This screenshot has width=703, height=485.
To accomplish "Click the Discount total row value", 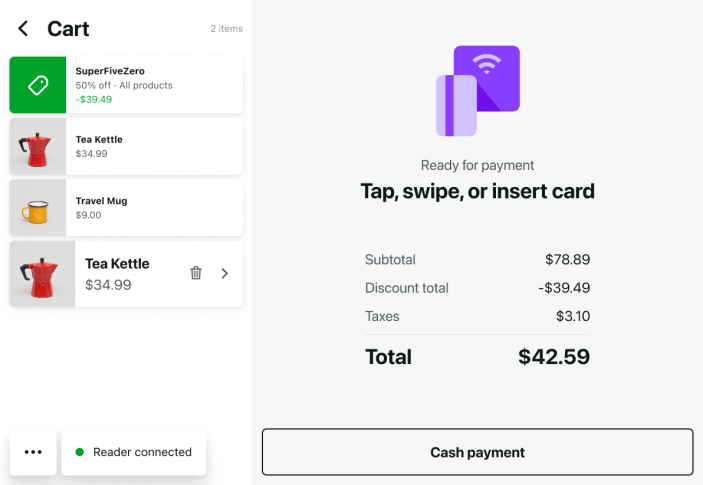I will click(563, 288).
